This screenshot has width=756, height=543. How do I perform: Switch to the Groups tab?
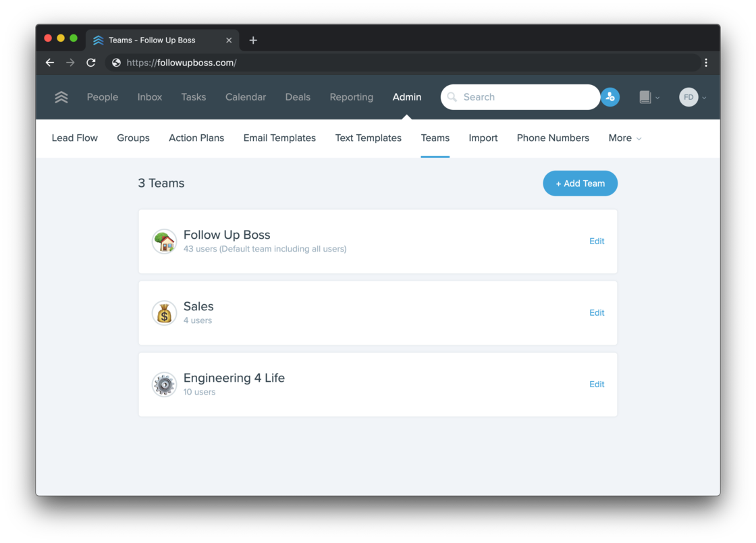point(133,138)
